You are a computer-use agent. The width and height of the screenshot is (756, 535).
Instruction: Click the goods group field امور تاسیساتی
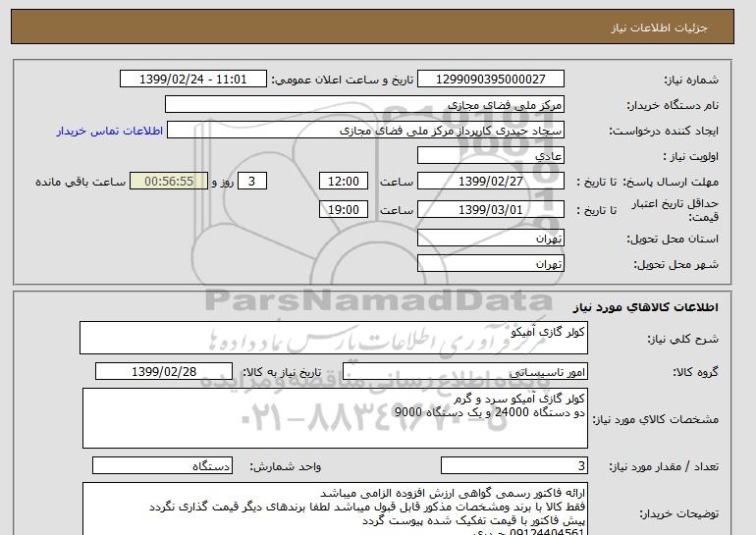(465, 372)
